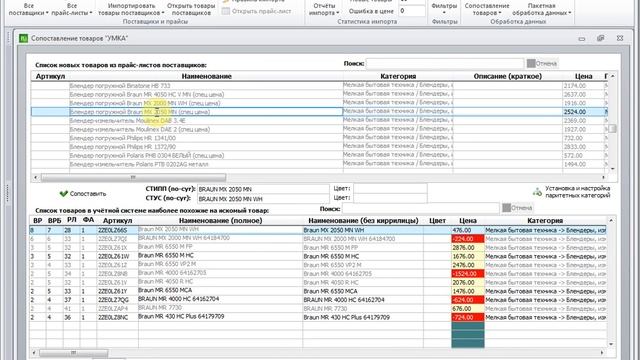640x360 pixels.
Task: Click red price cell -224.00
Action: [x=468, y=239]
